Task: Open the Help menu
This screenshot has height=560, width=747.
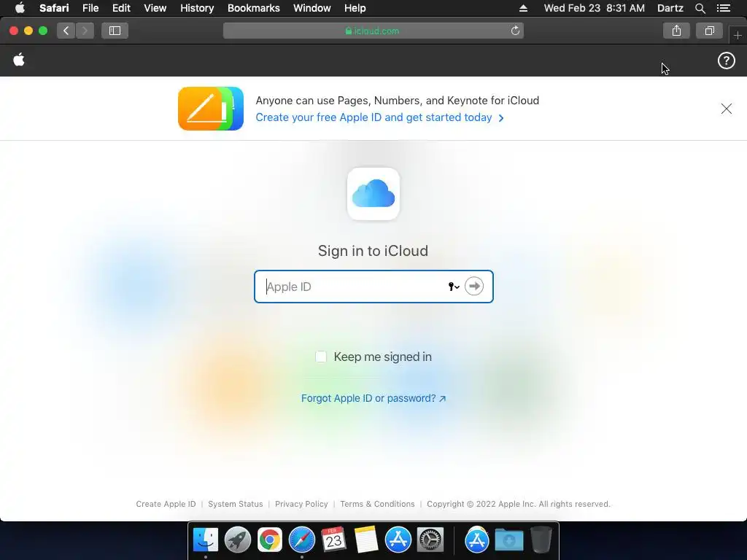Action: point(355,8)
